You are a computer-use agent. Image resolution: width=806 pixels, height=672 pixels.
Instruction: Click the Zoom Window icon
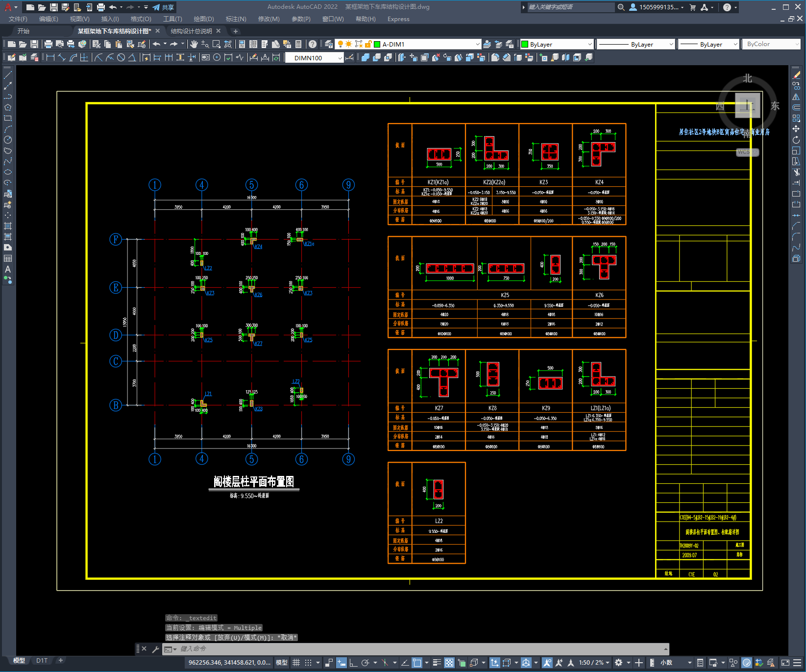click(x=217, y=44)
